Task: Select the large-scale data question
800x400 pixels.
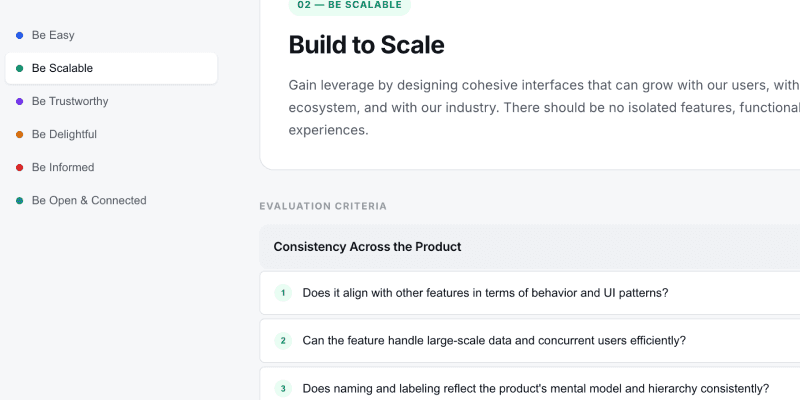Action: pos(494,340)
